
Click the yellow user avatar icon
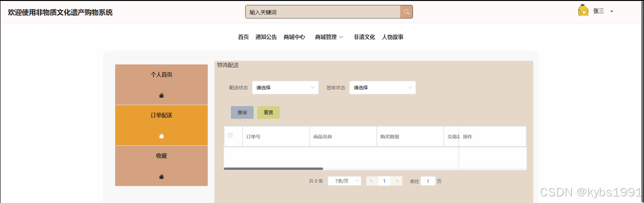[583, 10]
